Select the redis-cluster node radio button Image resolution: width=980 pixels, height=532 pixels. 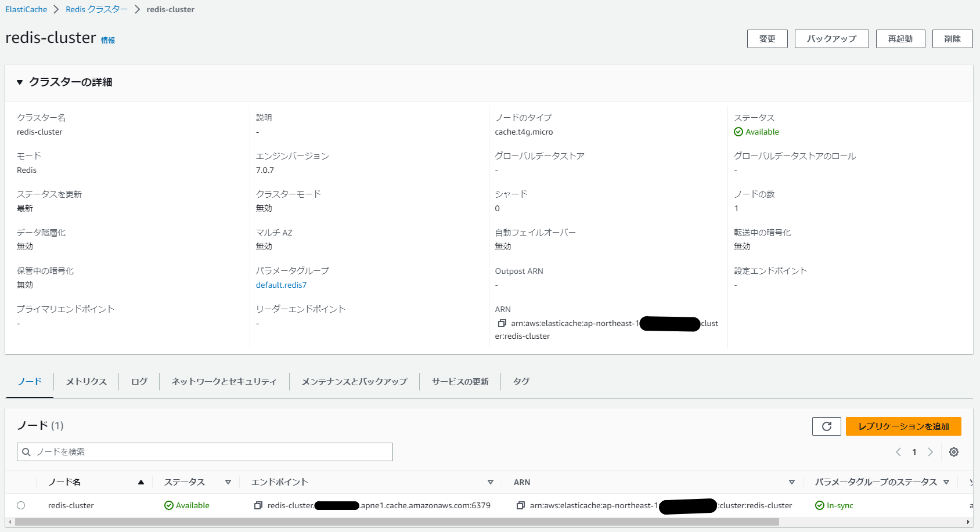21,505
